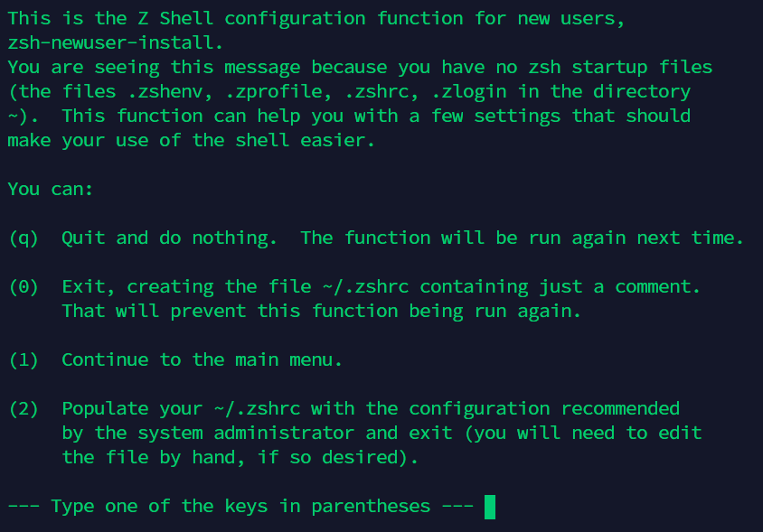Click the 'zsh-newuser-install.' text
The image size is (763, 532).
point(116,42)
